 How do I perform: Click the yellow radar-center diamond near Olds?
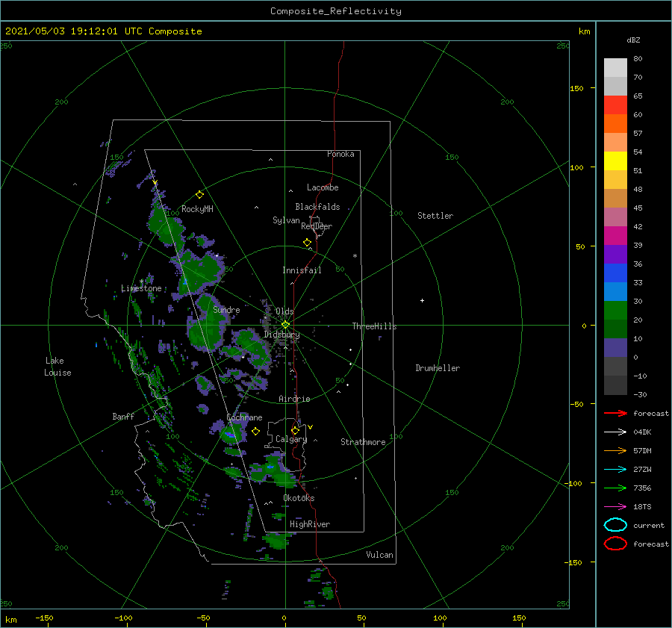(x=285, y=325)
